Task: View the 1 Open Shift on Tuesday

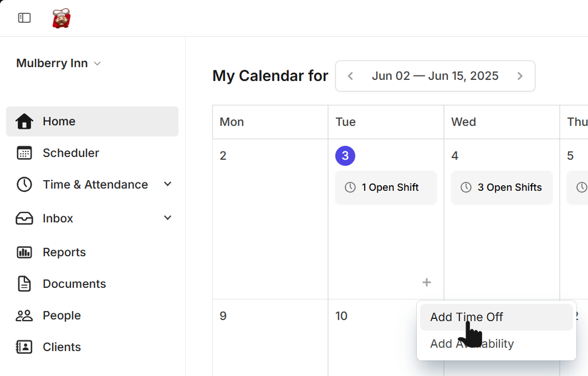Action: coord(386,187)
